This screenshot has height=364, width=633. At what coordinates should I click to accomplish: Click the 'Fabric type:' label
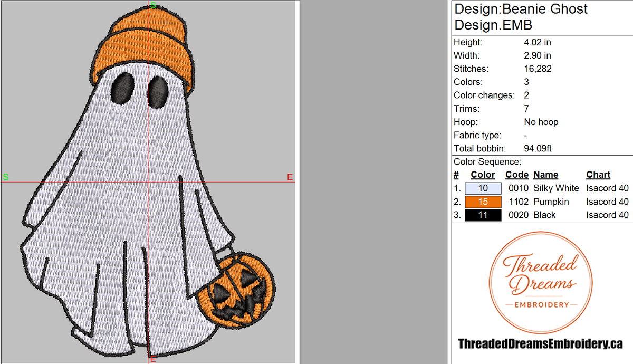[x=477, y=136]
